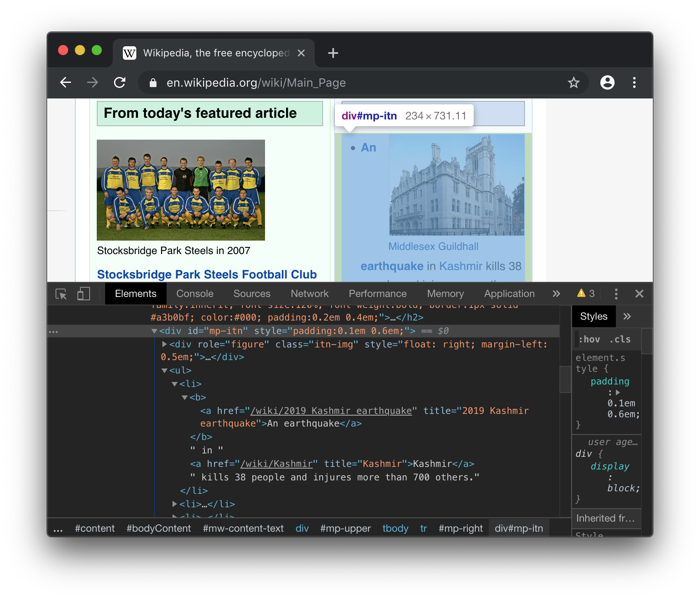Viewport: 700px width, 599px height.
Task: Select #content in breadcrumb
Action: (95, 528)
